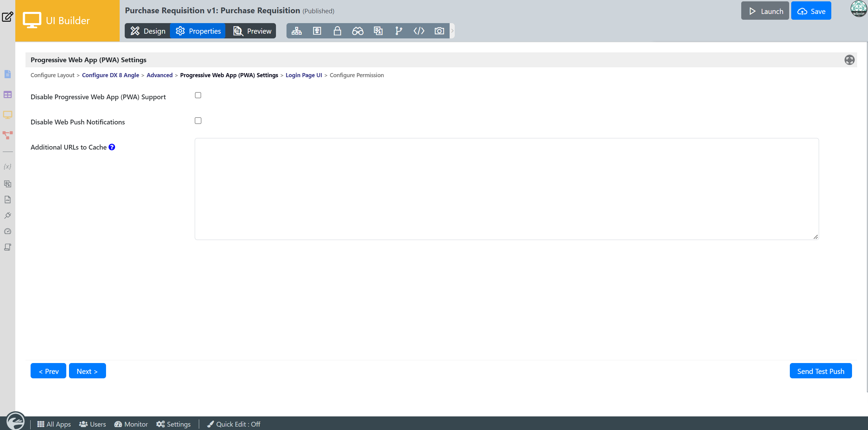Open Login Page UI breadcrumb link
The image size is (868, 430).
[x=303, y=75]
